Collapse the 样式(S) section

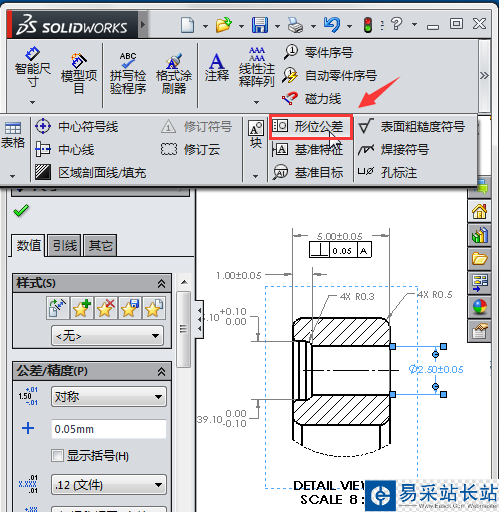(161, 284)
